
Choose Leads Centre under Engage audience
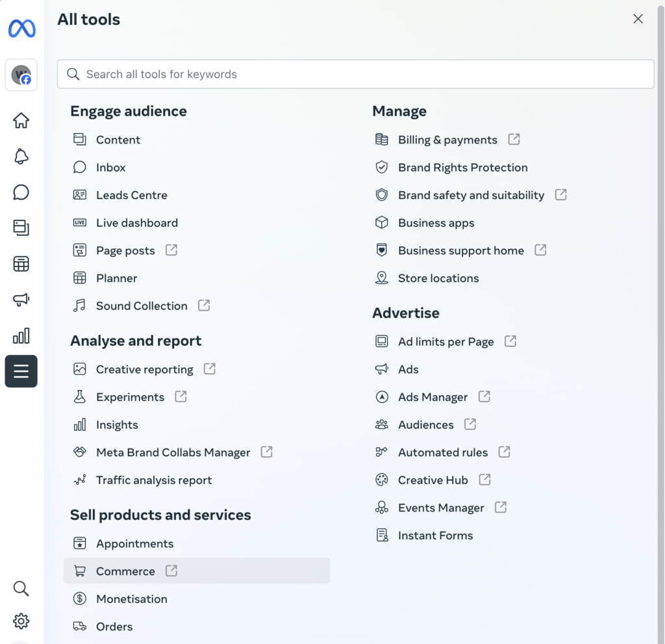132,195
